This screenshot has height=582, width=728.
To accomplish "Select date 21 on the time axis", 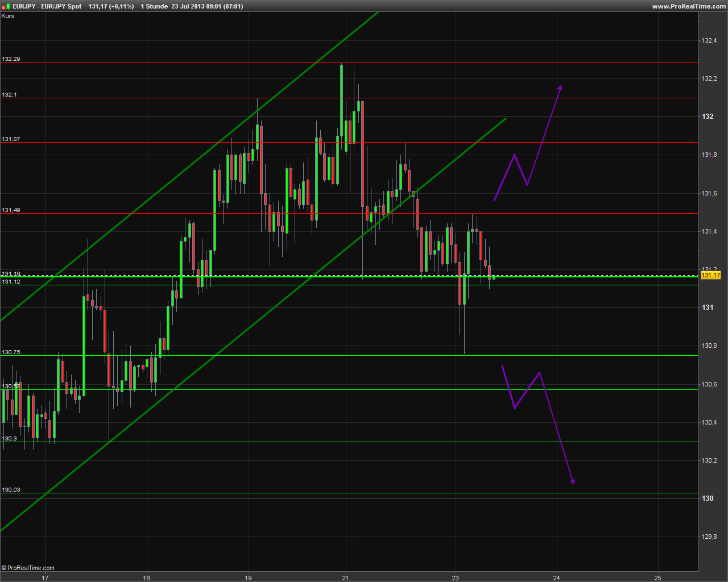I will [345, 577].
